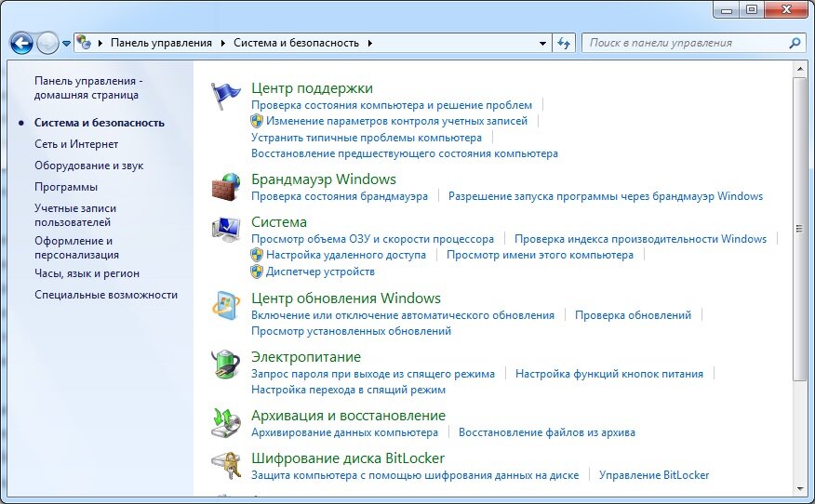Click shield icon beside Диспетчер устройств
Image resolution: width=815 pixels, height=504 pixels.
pyautogui.click(x=256, y=272)
